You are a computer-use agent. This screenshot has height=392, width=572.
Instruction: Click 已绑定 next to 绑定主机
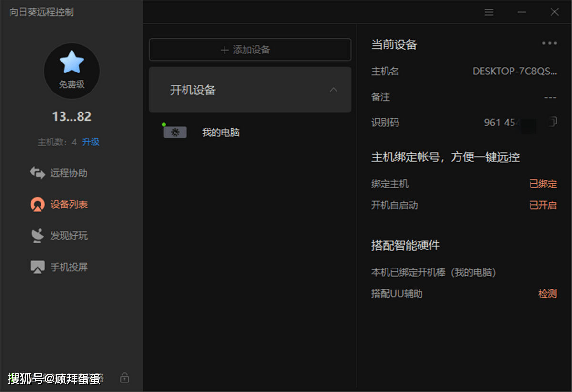(543, 184)
